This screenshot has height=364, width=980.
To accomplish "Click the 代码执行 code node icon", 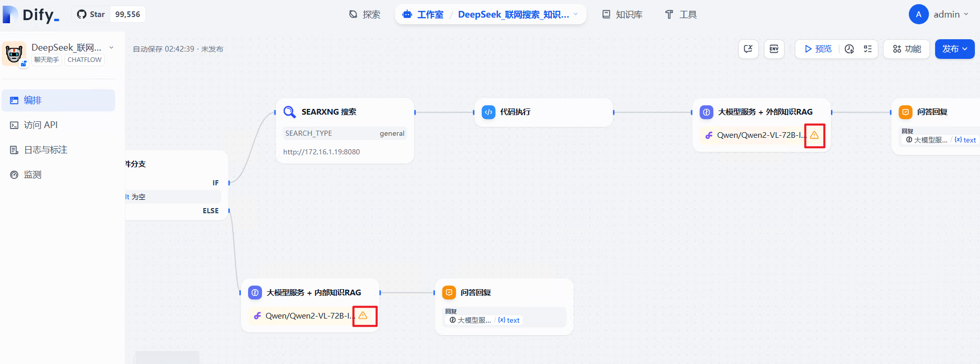I will click(488, 112).
